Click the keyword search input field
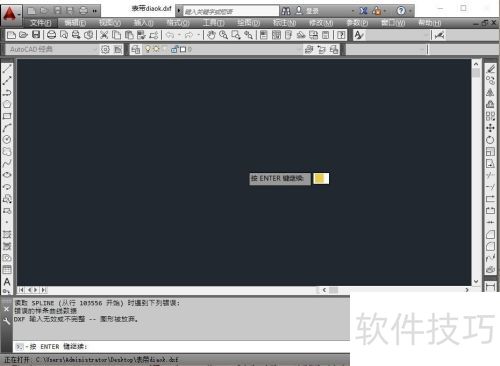Screen dimensions: 500x366 pos(231,11)
